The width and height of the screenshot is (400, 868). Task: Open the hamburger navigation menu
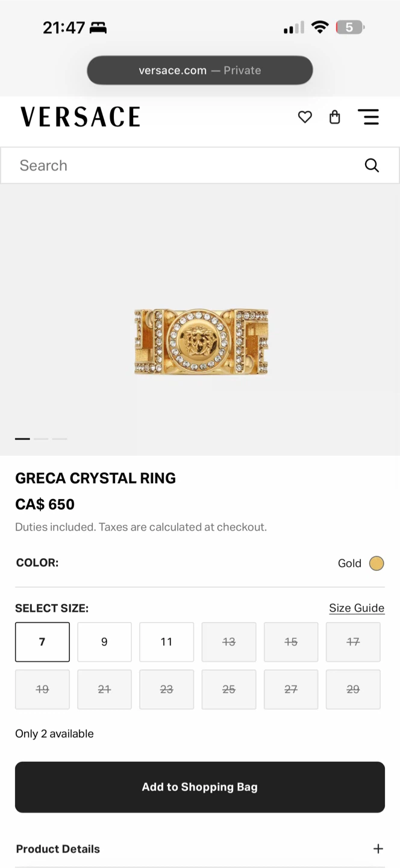click(369, 117)
